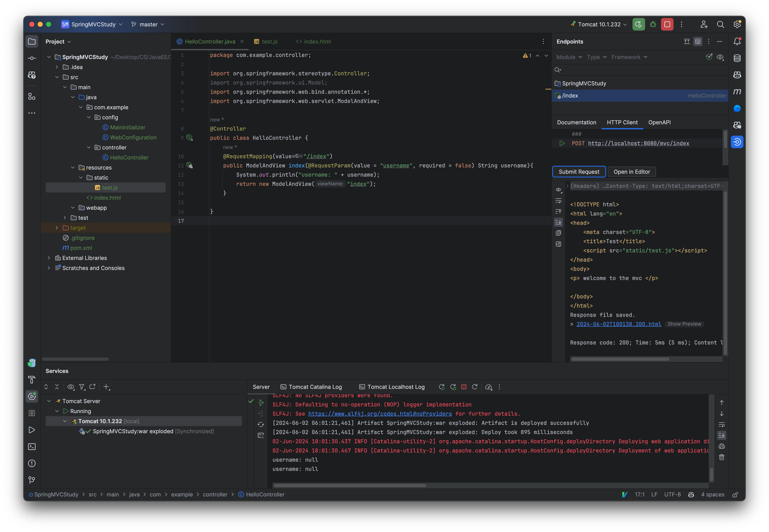Switch to Tomcat Catalina Log tab
The image size is (769, 532).
pos(311,387)
